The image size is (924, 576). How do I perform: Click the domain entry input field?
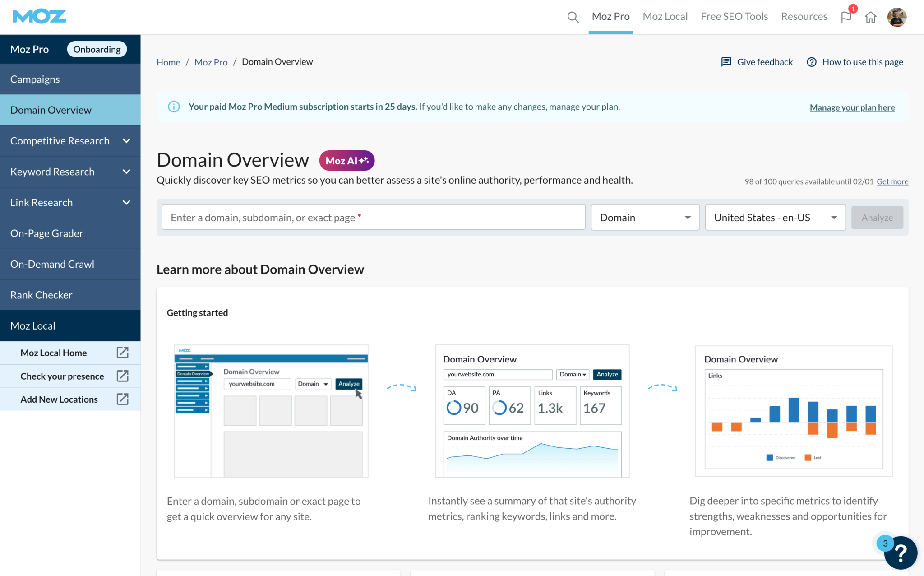373,218
